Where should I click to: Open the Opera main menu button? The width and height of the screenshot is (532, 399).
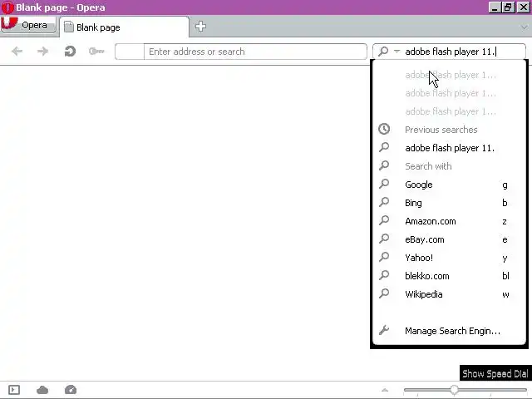(28, 25)
